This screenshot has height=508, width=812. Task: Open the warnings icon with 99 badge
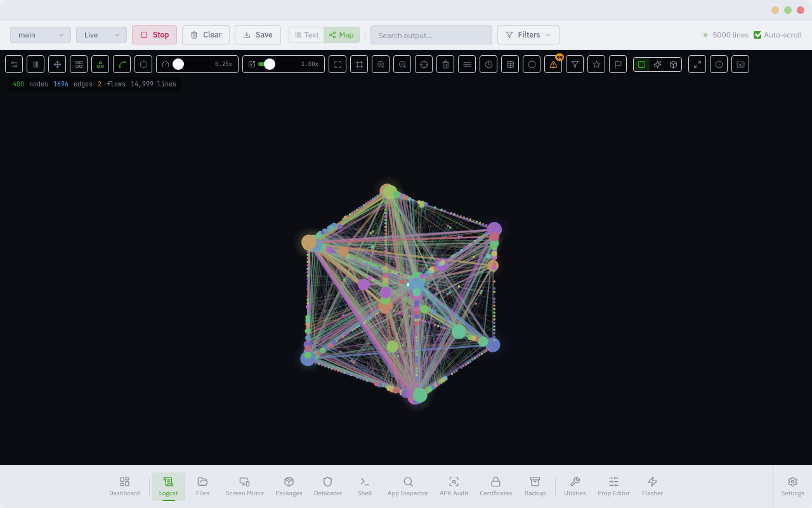click(x=553, y=64)
